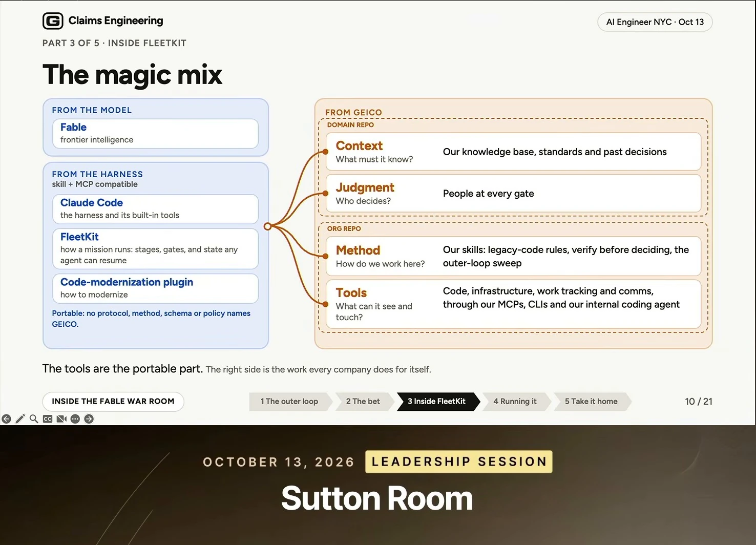Click the 'ORG REPO' label
This screenshot has height=545, width=756.
pos(344,229)
